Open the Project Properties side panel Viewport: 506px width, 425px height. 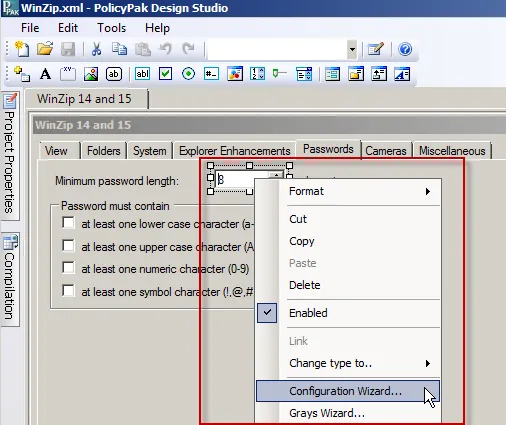10,155
